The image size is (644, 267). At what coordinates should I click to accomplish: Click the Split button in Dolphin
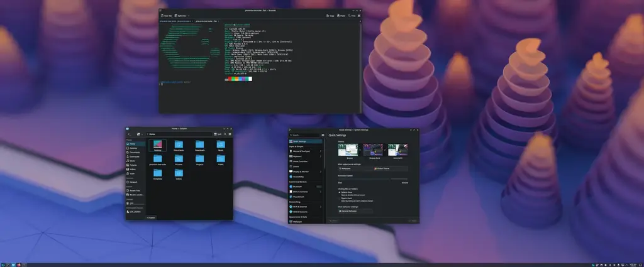click(218, 134)
